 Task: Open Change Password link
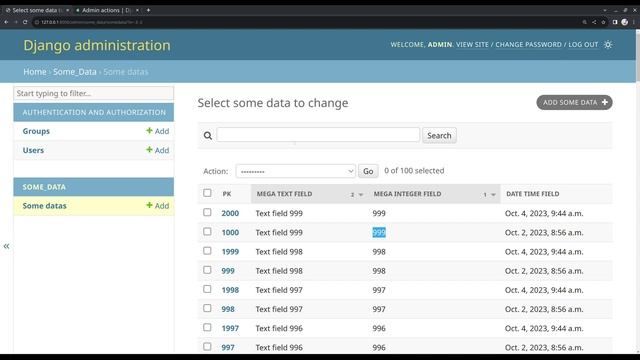pyautogui.click(x=529, y=44)
